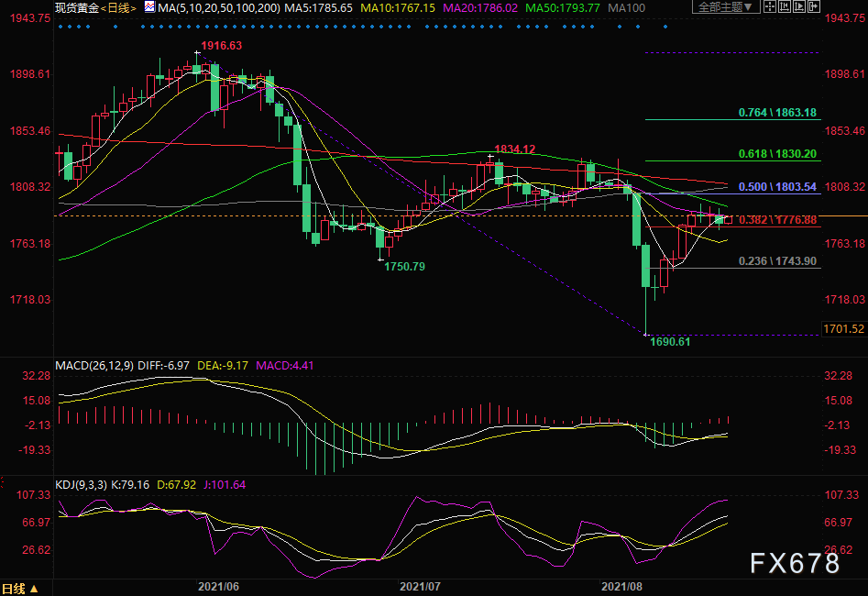The height and width of the screenshot is (596, 868).
Task: Click the 1701.52 price tag on right axis
Action: click(x=843, y=329)
